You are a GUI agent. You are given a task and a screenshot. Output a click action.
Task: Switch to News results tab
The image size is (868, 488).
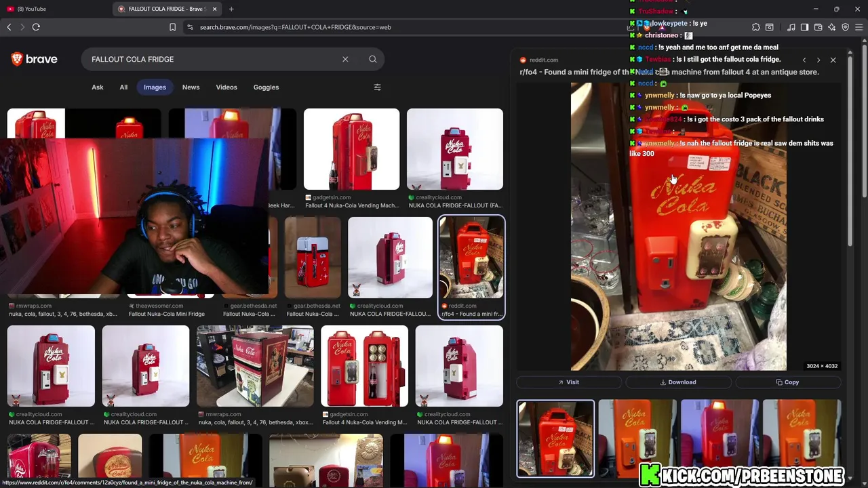[191, 87]
